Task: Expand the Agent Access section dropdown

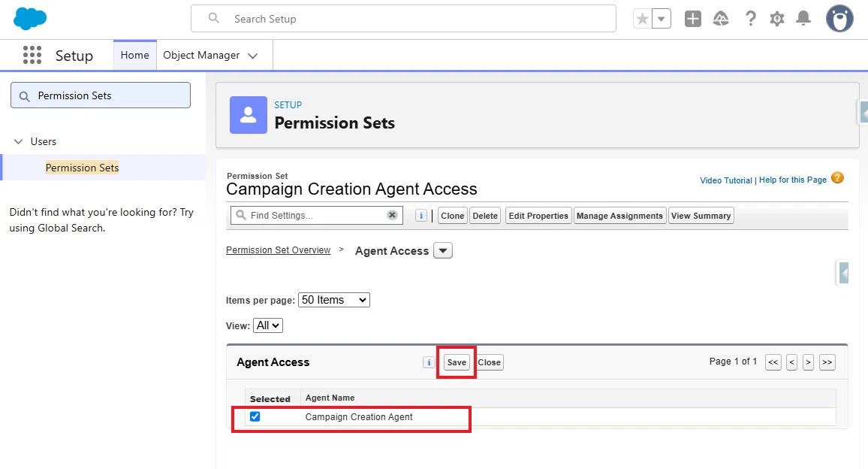Action: [x=442, y=250]
